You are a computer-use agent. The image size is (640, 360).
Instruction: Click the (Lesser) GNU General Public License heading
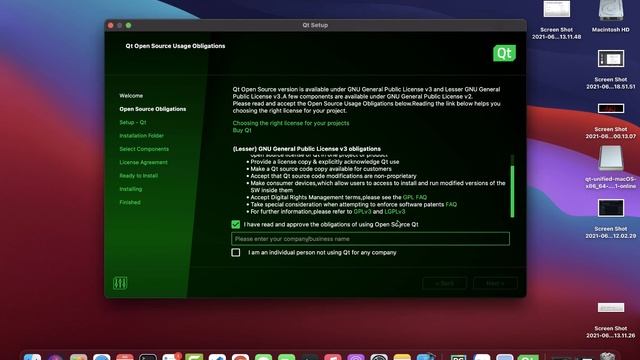[x=307, y=149]
